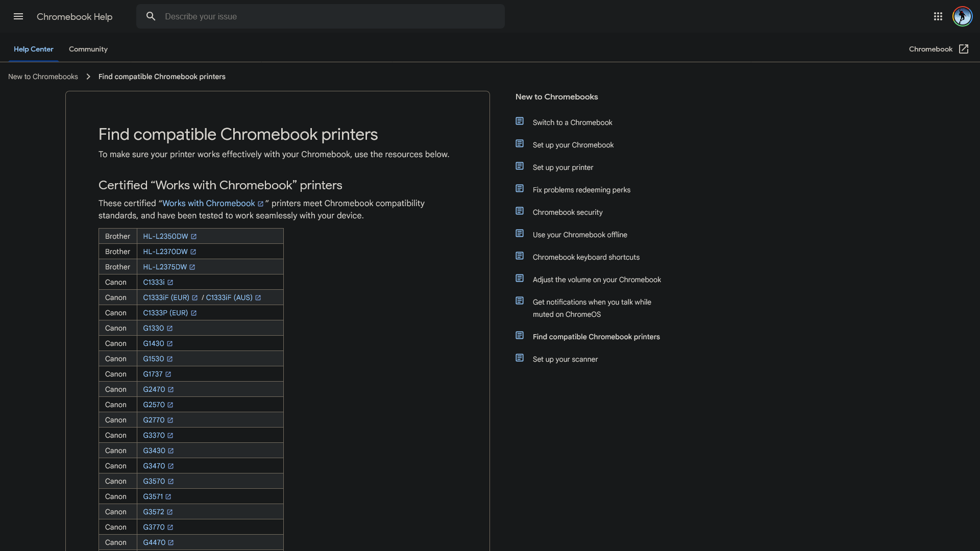Click article icon beside Chromebook security
980x551 pixels.
tap(520, 211)
